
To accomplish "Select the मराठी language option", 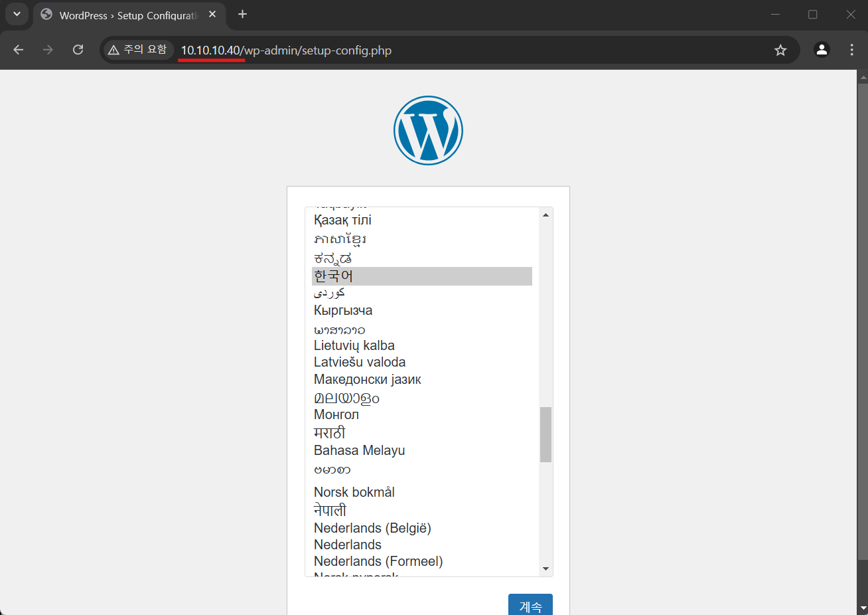I will [422, 432].
